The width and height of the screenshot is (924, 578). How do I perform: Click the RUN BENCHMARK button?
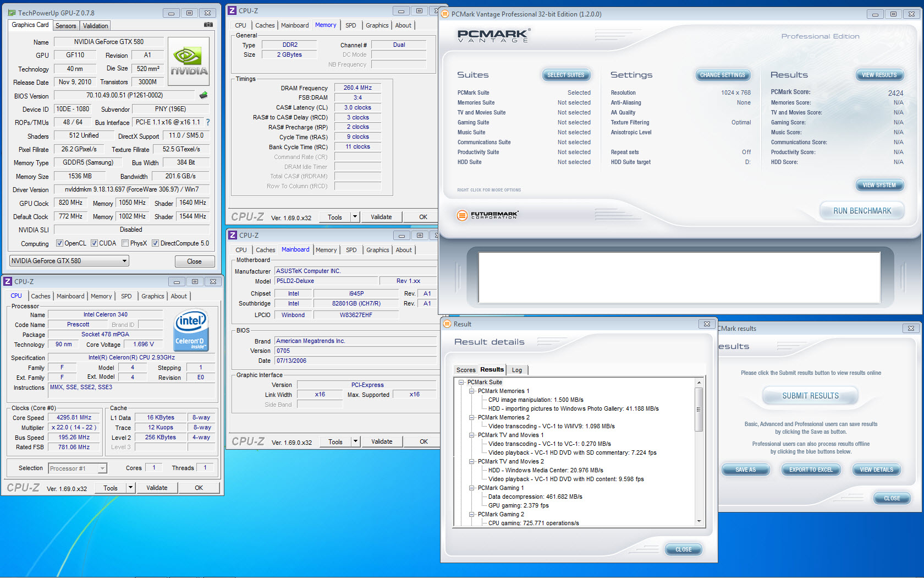(862, 211)
